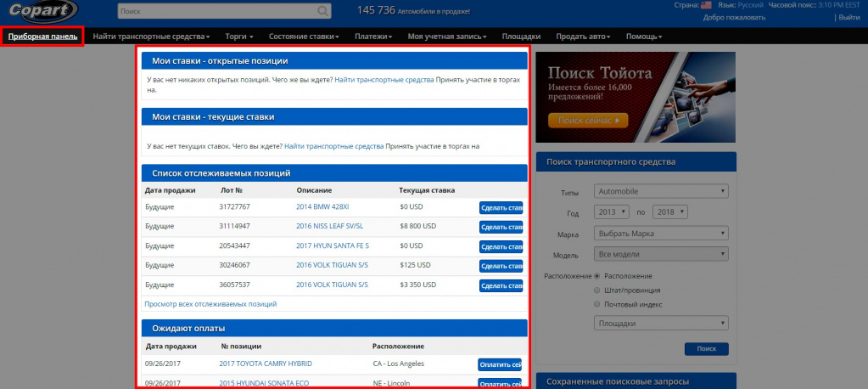Open the Площадки location dropdown
The image size is (868, 389).
(x=661, y=323)
